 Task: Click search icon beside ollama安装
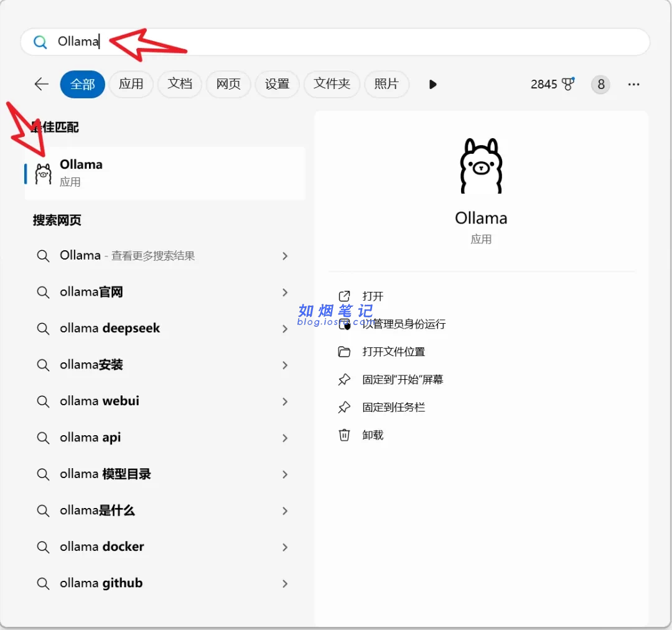(43, 365)
